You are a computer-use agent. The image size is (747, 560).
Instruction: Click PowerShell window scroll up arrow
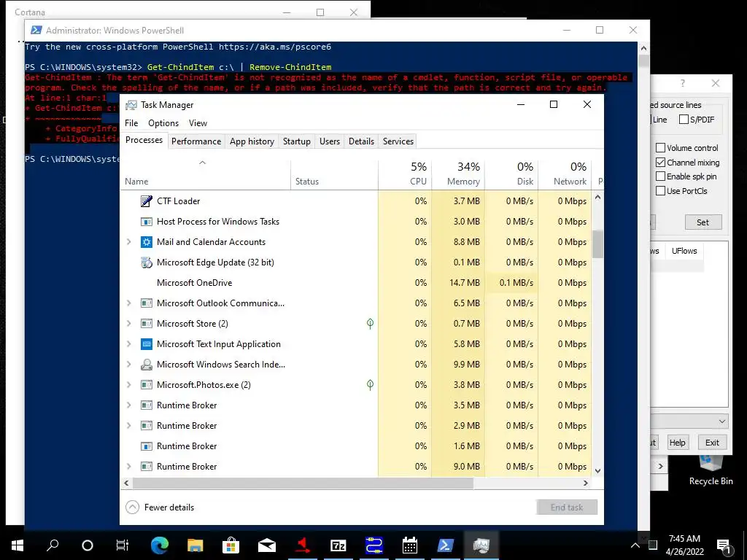click(643, 48)
